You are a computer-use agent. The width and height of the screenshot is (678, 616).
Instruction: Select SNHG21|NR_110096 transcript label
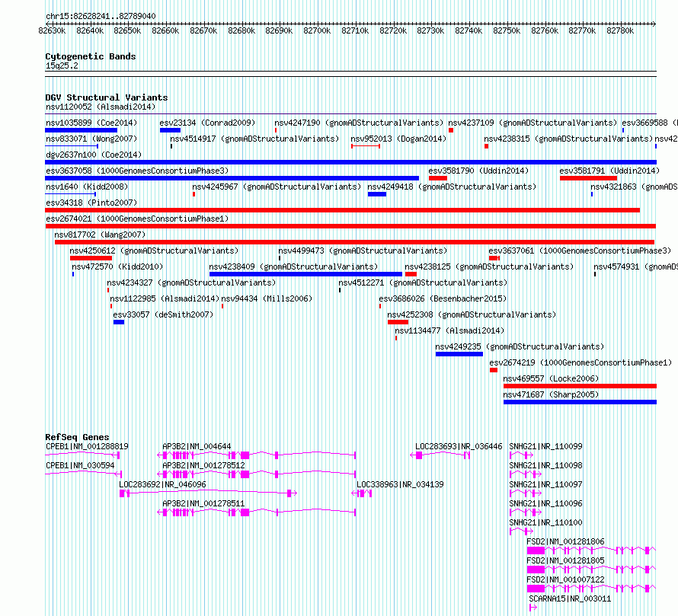545,503
